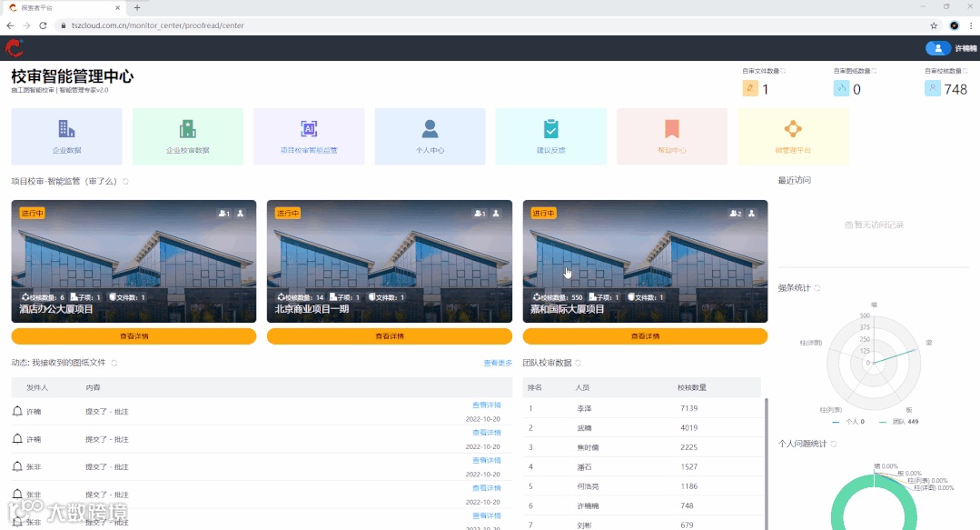The width and height of the screenshot is (980, 530).
Task: Bookmark this page with the star icon
Action: [934, 25]
